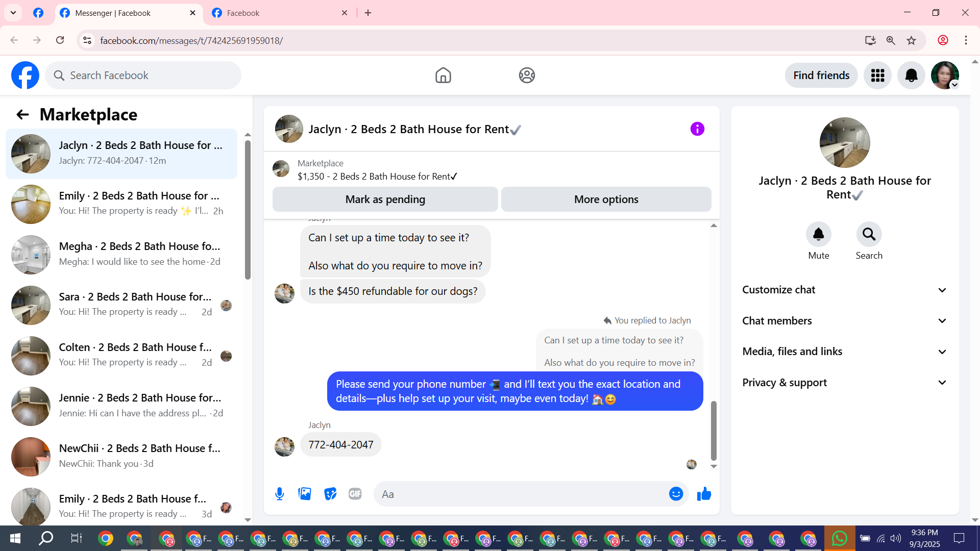Screen dimensions: 980x551
Task: Open the system clock showing 9:36 PM
Action: point(924,538)
